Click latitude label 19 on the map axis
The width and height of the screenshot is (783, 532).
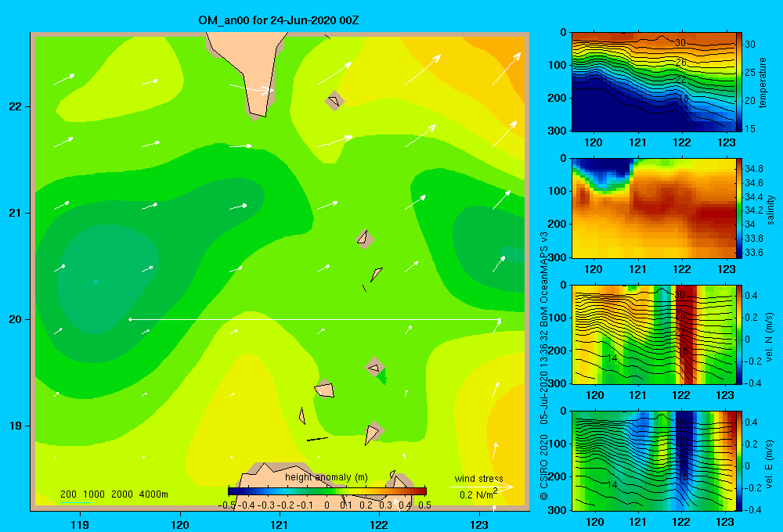click(x=16, y=426)
